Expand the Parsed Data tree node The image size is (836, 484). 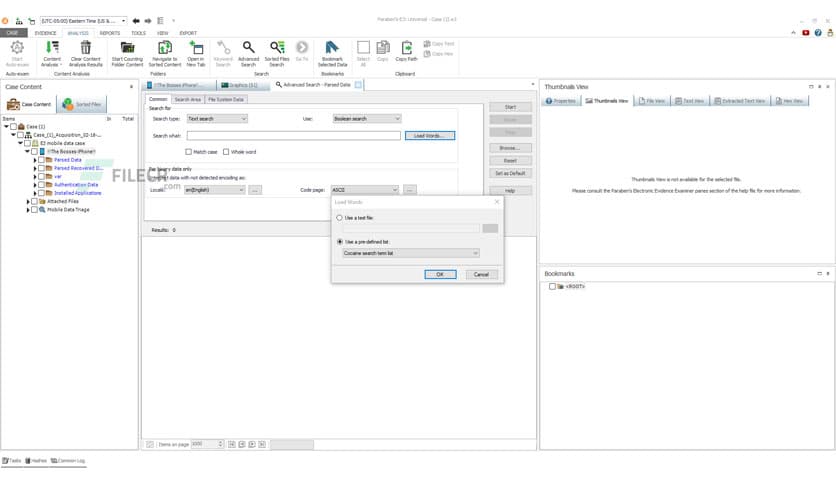35,160
